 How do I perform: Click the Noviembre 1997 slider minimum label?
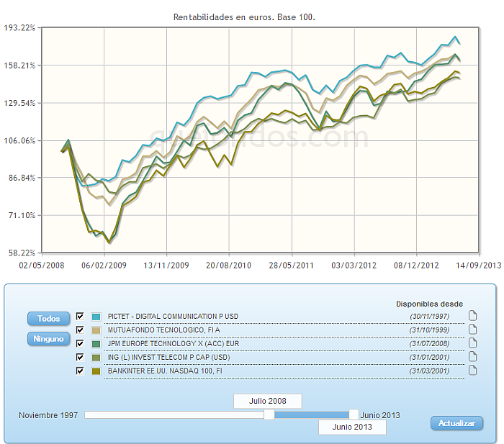click(x=48, y=415)
